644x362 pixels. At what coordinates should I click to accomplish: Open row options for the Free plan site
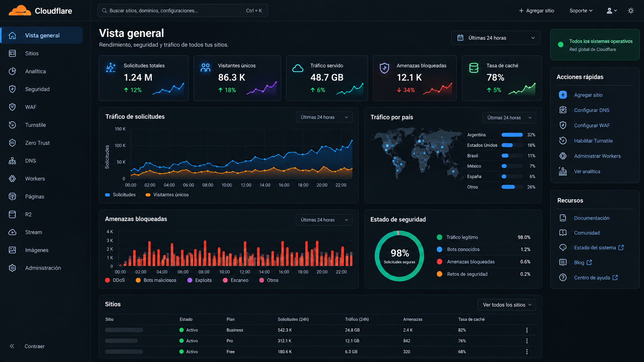pos(527,352)
